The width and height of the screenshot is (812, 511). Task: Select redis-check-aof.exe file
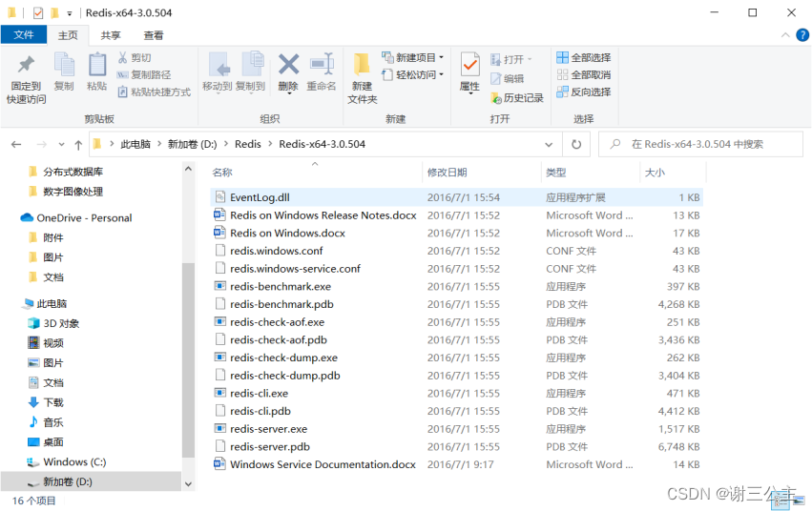pyautogui.click(x=456, y=322)
